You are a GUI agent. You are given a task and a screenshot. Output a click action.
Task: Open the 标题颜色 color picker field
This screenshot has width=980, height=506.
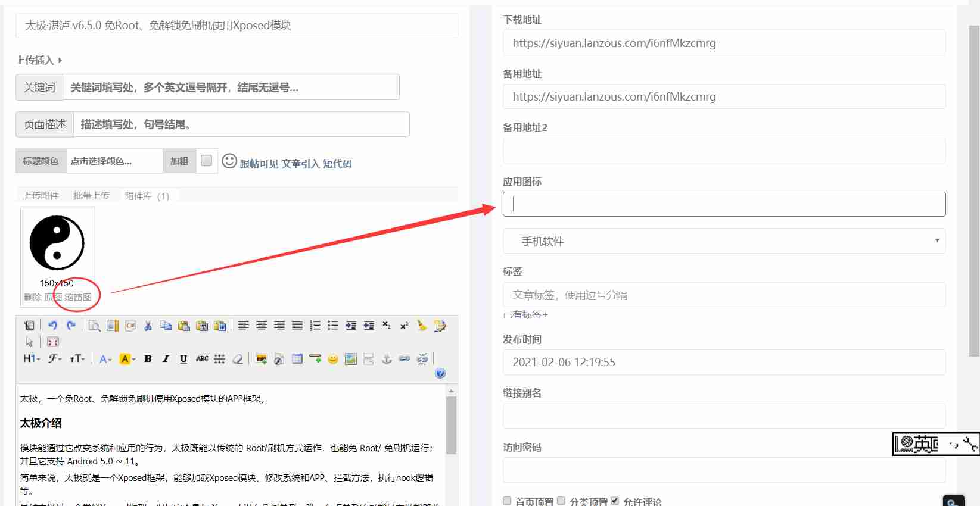point(113,161)
